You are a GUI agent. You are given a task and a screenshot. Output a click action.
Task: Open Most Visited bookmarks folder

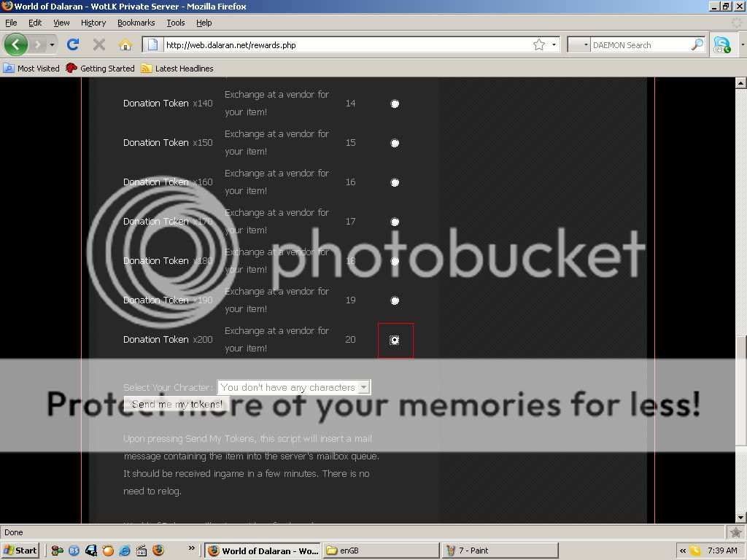(x=31, y=68)
